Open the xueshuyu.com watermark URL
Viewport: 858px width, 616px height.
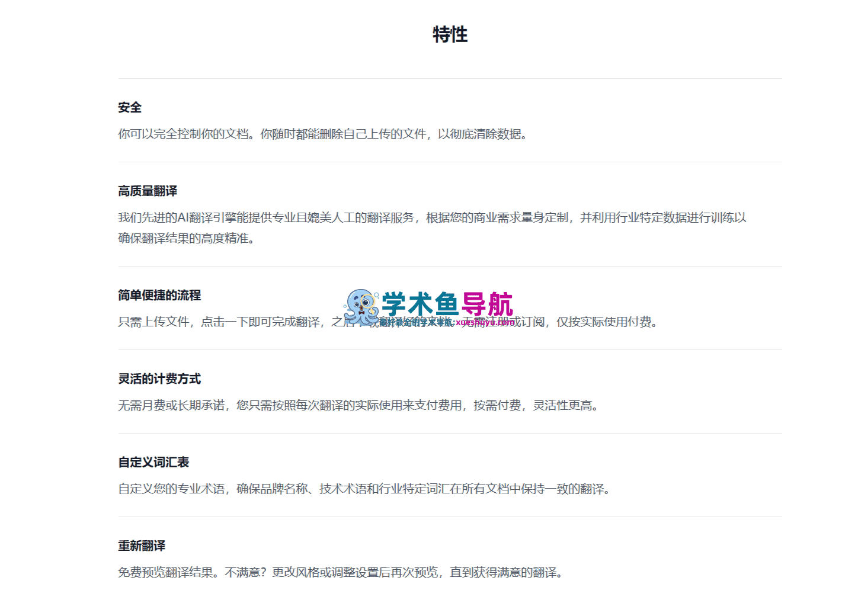coord(485,323)
